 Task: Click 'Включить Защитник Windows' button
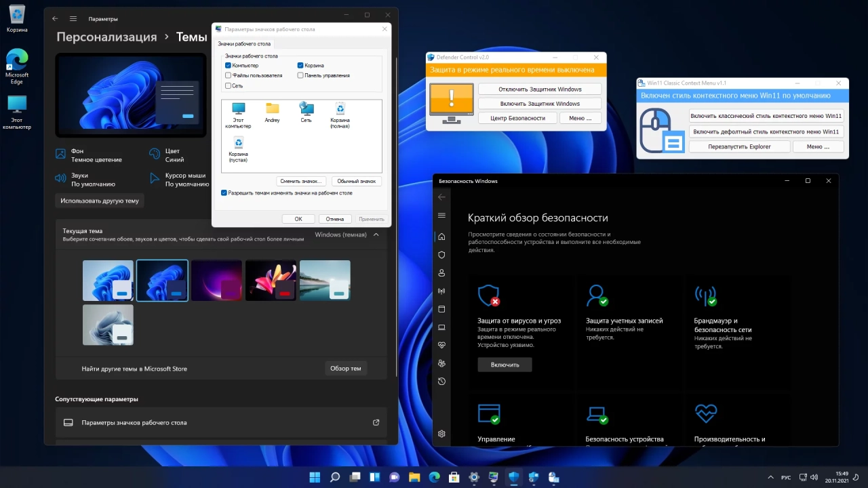(540, 104)
